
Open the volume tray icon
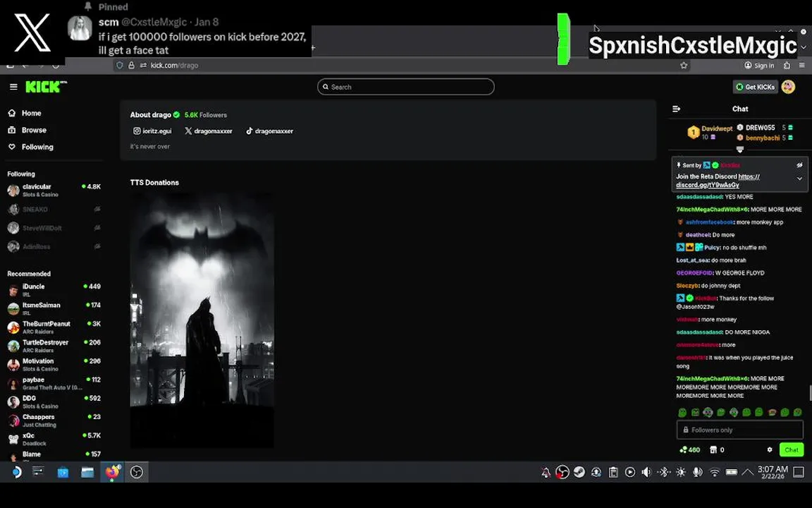click(646, 472)
